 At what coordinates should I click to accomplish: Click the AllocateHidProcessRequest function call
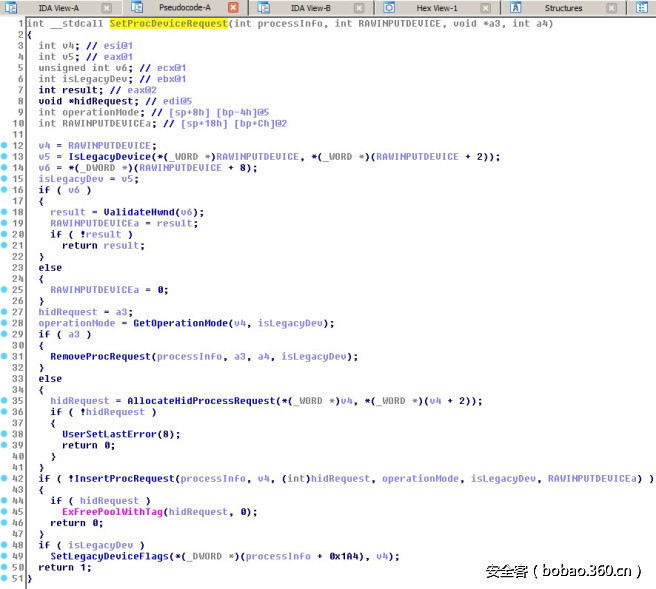pyautogui.click(x=201, y=401)
